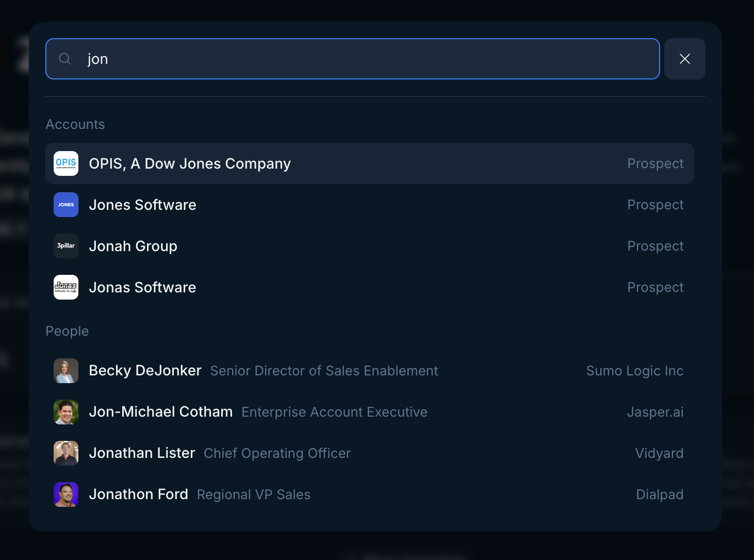Viewport: 754px width, 560px height.
Task: Click 'Chief Operating Officer' title
Action: click(x=277, y=453)
